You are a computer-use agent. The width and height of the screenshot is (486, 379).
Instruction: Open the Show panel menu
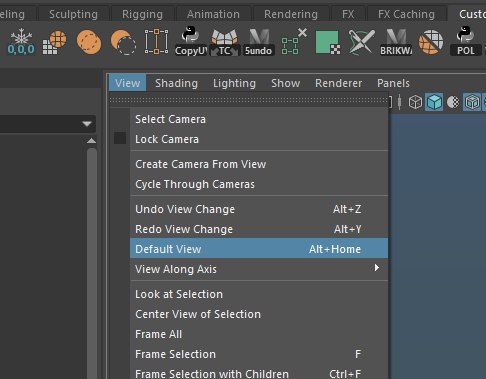coord(286,83)
